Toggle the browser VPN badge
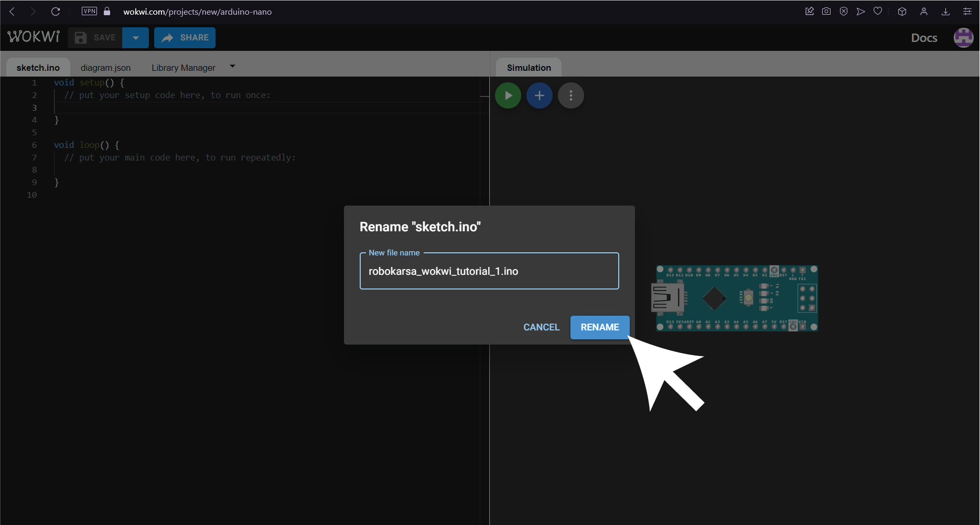 tap(90, 11)
